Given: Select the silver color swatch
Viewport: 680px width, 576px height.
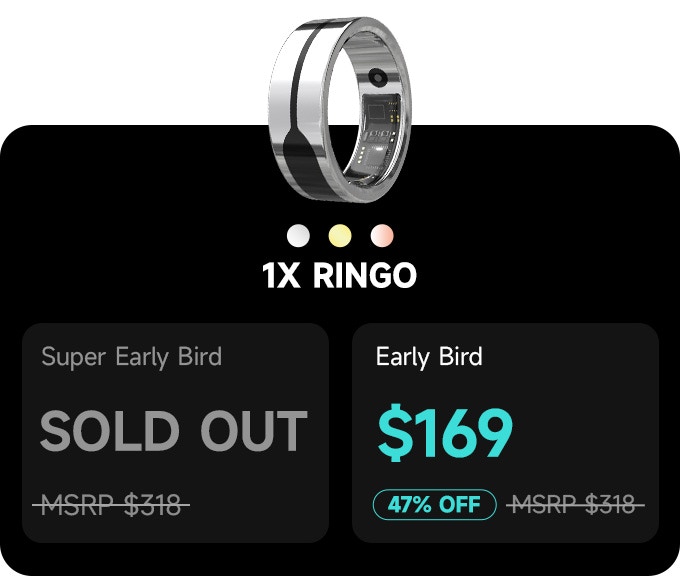Looking at the screenshot, I should [x=298, y=236].
